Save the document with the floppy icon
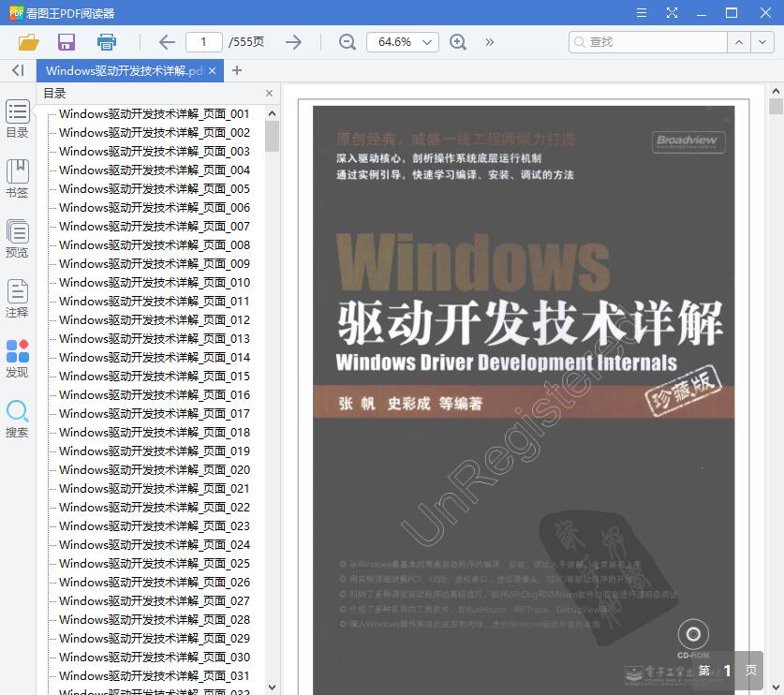The image size is (784, 695). tap(67, 42)
